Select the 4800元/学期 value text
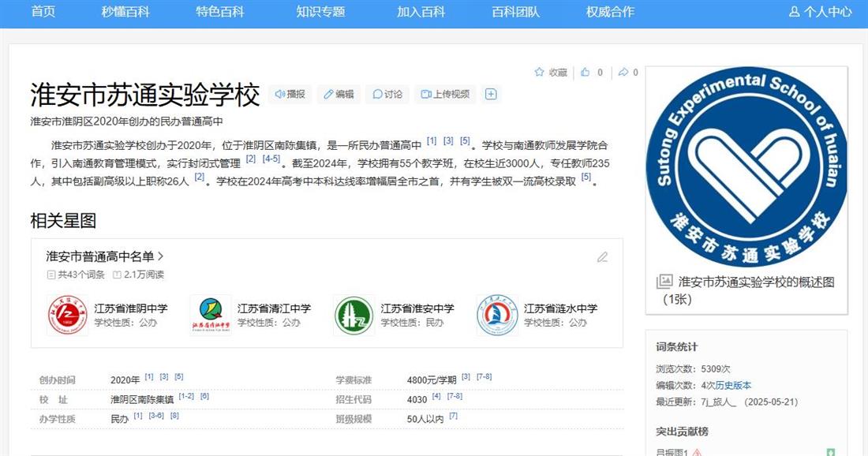Image resolution: width=868 pixels, height=456 pixels. 431,380
